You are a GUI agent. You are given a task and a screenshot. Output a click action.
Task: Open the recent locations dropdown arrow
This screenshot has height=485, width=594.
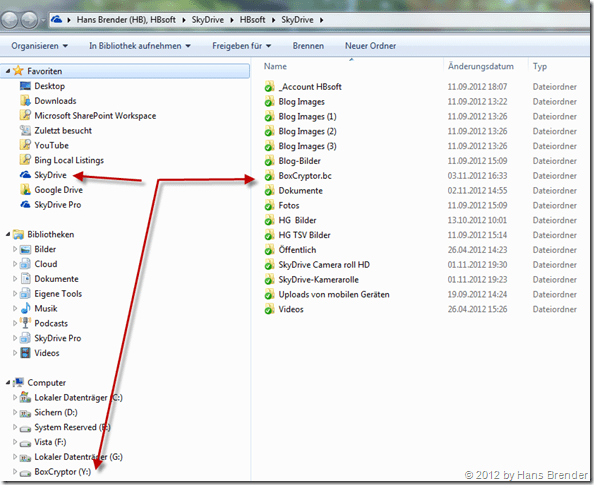tap(43, 20)
